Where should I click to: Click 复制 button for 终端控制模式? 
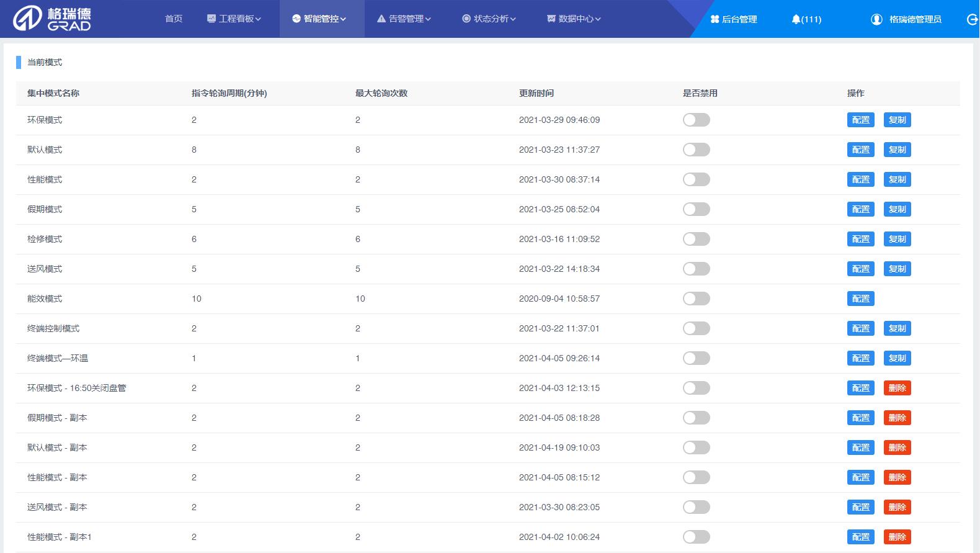[897, 328]
